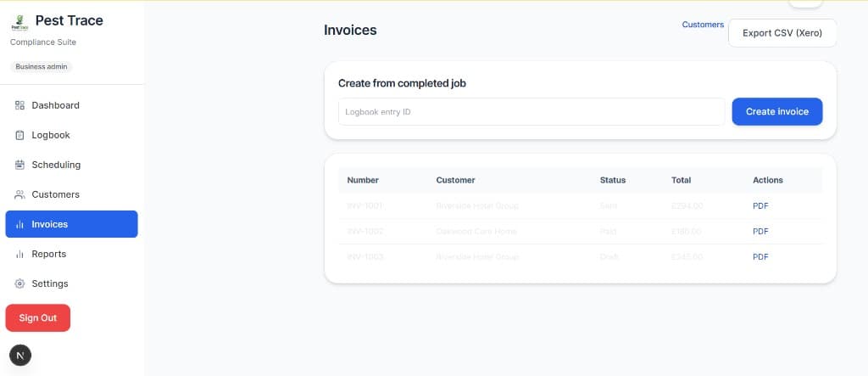Click the Customer column header
The image size is (868, 376).
[455, 180]
